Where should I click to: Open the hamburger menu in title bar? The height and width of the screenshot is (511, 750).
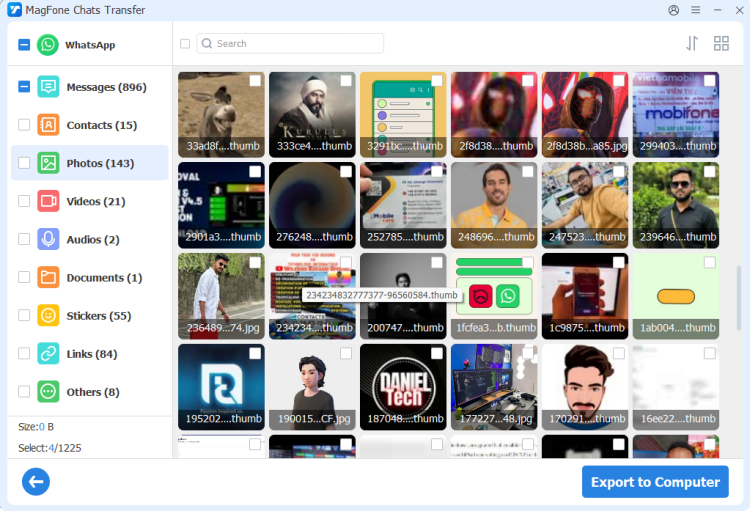(x=694, y=10)
